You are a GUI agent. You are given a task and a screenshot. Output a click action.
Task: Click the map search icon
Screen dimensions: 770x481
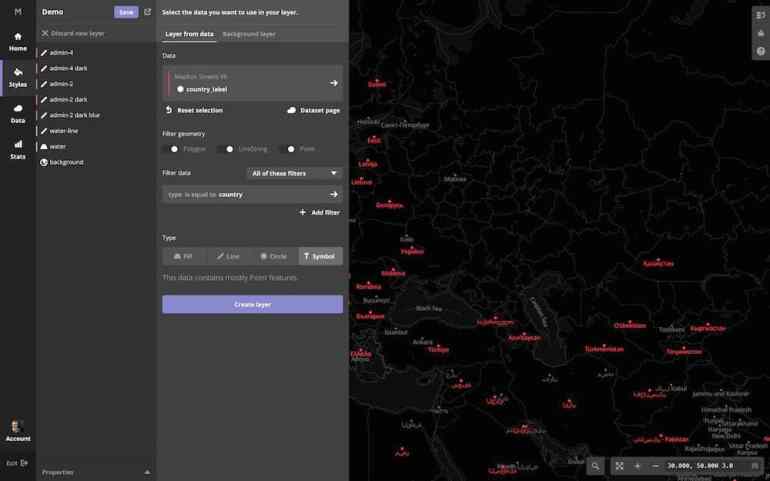(x=595, y=466)
